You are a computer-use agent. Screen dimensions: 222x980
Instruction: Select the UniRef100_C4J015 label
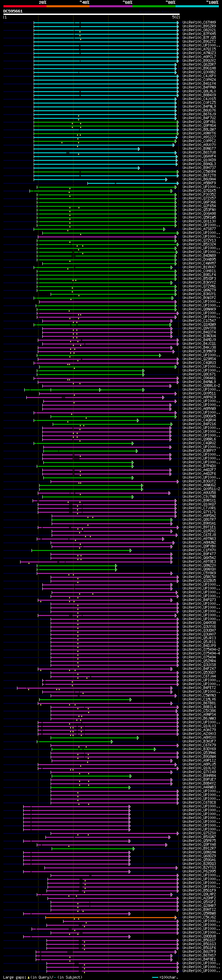tap(199, 99)
